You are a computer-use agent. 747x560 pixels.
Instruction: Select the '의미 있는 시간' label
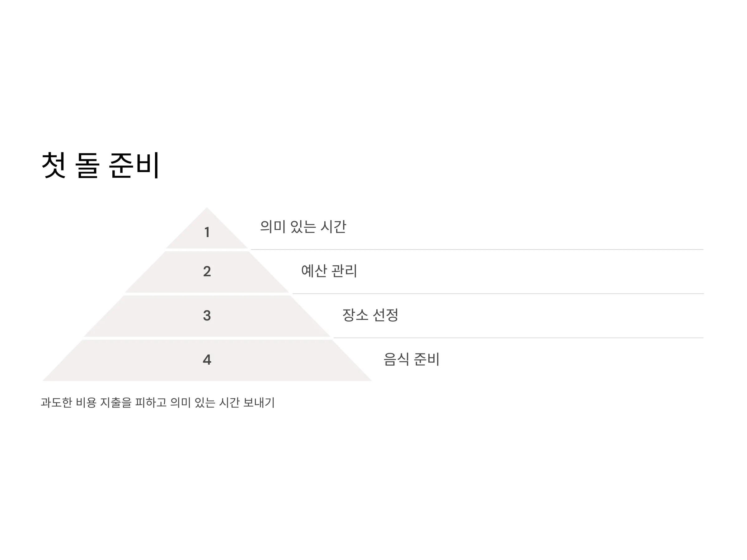[x=303, y=226]
